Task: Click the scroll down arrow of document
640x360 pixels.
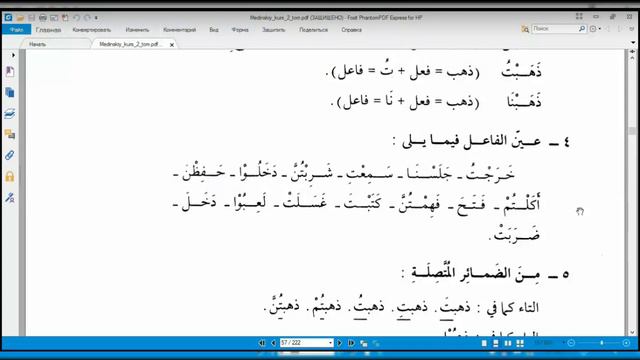Action: point(633,333)
